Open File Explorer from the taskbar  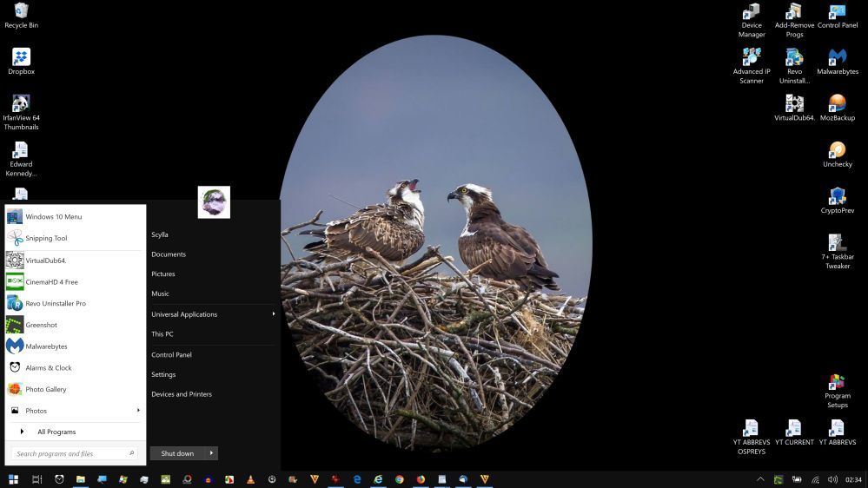tap(80, 479)
